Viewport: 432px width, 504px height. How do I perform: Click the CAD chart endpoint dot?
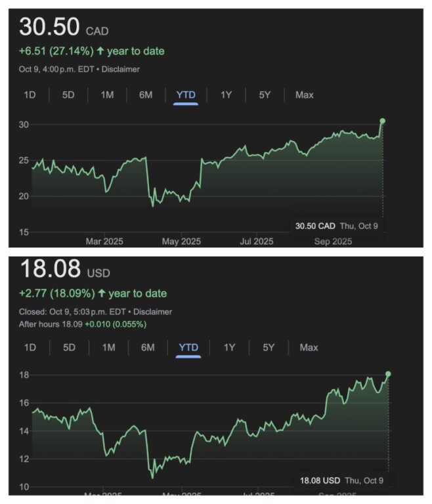[383, 121]
